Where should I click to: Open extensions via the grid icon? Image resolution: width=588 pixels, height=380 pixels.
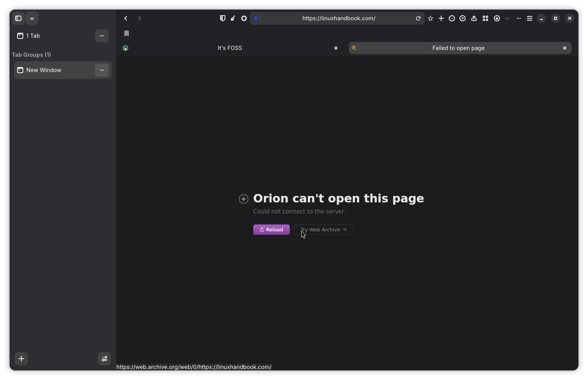(485, 18)
